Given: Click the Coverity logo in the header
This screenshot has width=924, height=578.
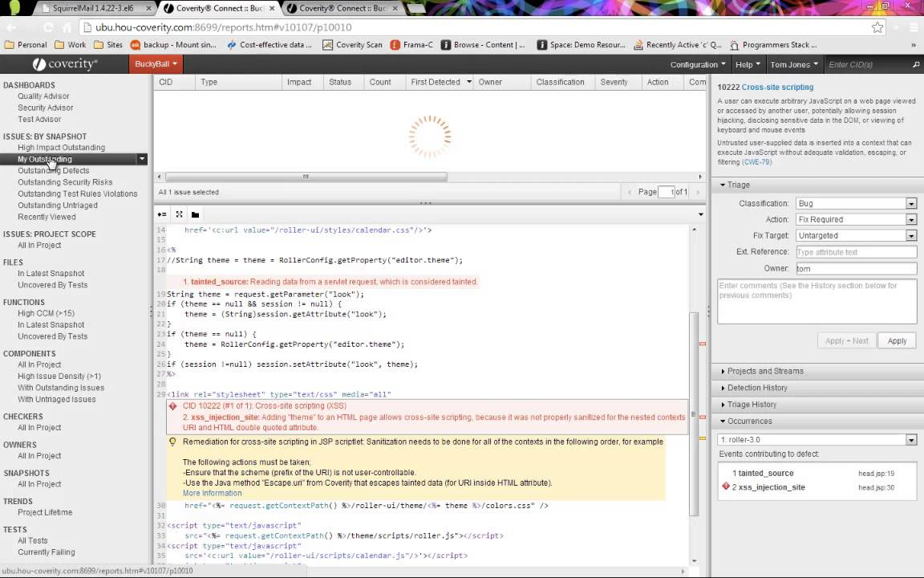Looking at the screenshot, I should (x=66, y=63).
